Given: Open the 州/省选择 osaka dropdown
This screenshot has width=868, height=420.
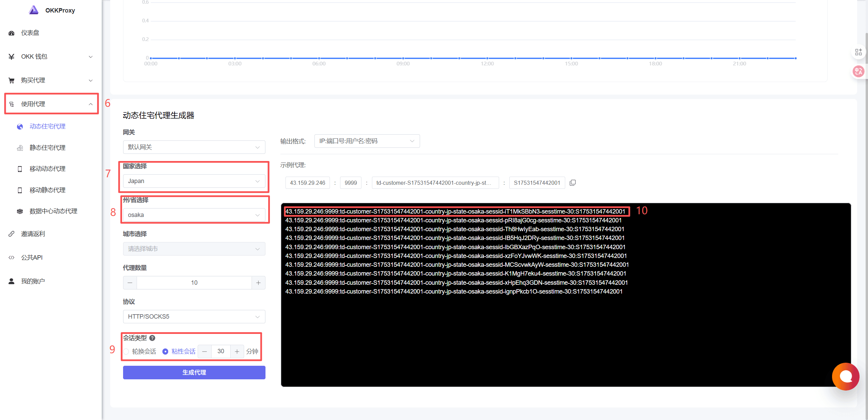Looking at the screenshot, I should click(x=194, y=215).
